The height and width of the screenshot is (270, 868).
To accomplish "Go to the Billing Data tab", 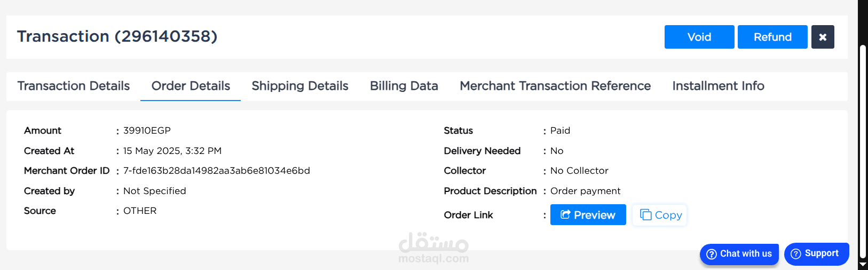I will pos(404,86).
